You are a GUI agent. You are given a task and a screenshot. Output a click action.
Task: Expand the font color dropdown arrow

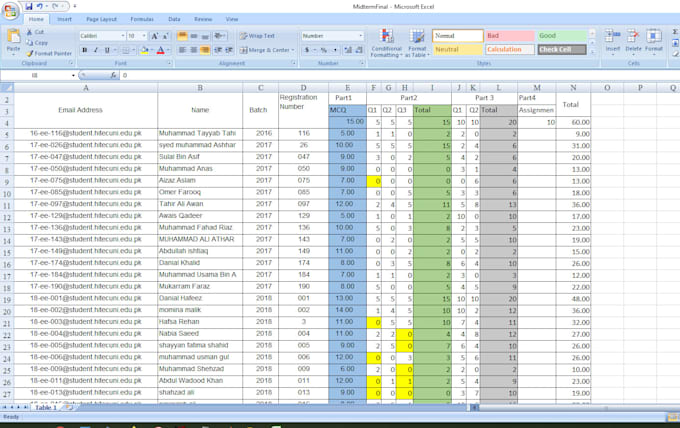pos(167,50)
